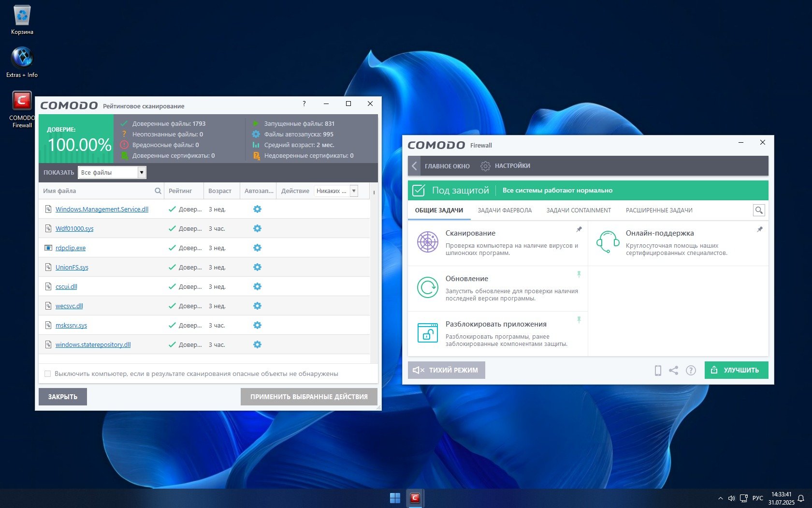Switch to the Firewall tasks tab
The image size is (812, 508).
tap(505, 210)
